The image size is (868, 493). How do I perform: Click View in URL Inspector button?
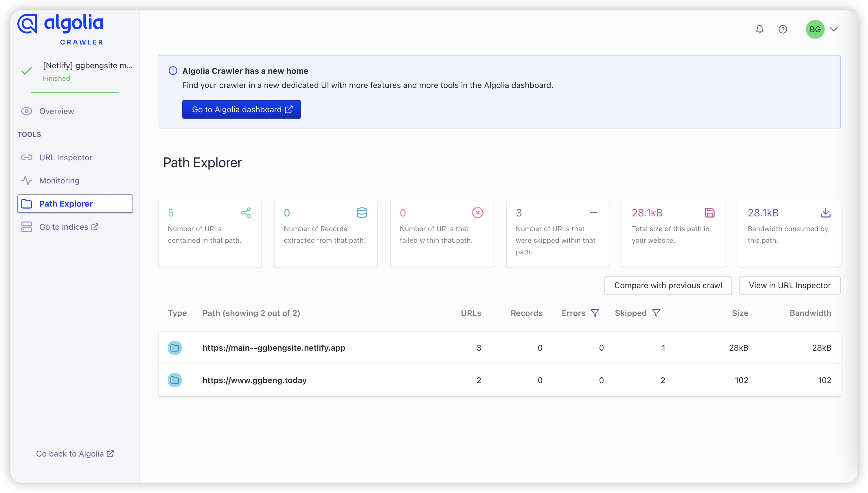click(x=789, y=285)
